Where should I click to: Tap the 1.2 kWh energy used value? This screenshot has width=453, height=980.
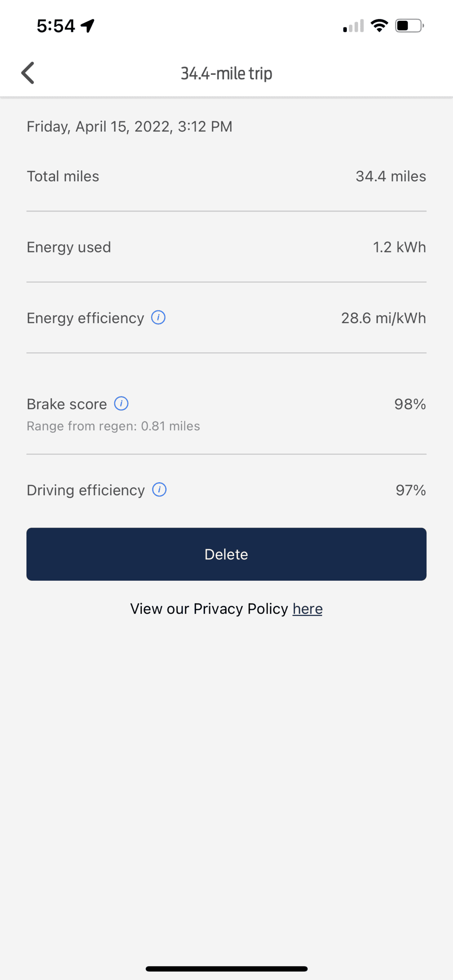399,247
